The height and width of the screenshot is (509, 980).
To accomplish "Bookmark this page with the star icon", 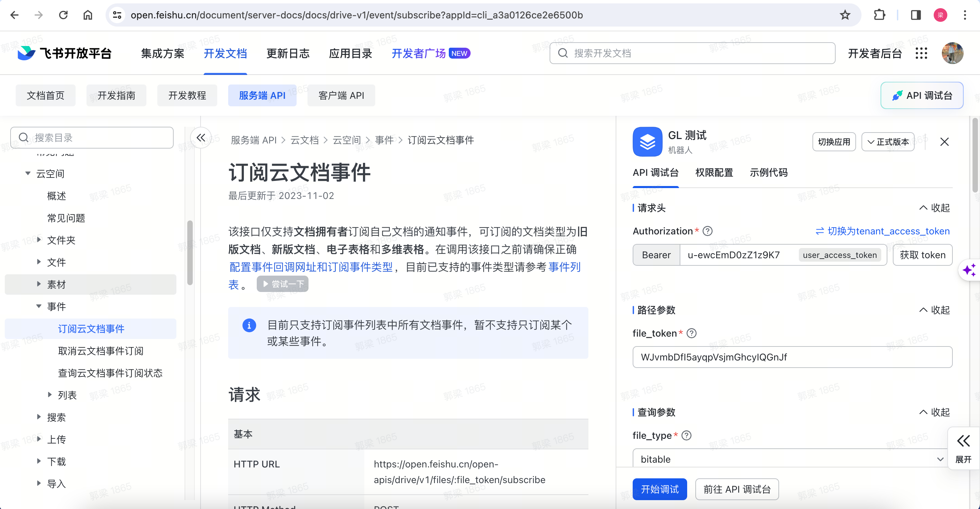I will click(x=845, y=15).
